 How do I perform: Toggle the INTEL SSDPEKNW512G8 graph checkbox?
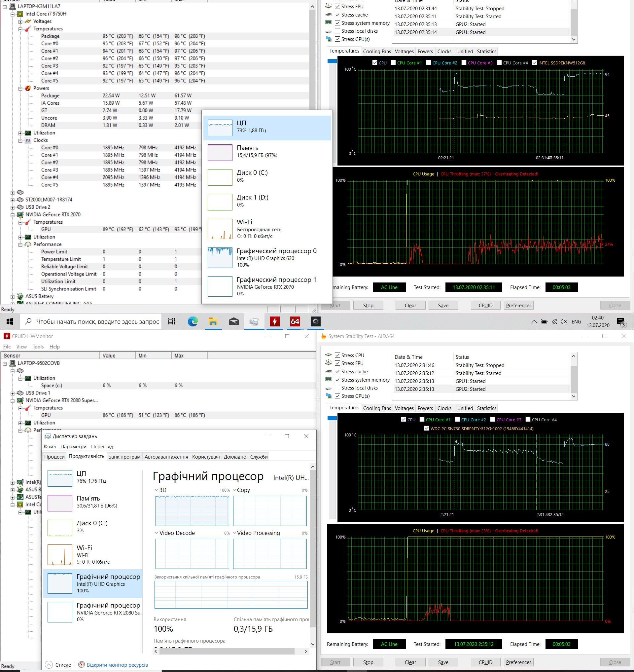tap(535, 62)
